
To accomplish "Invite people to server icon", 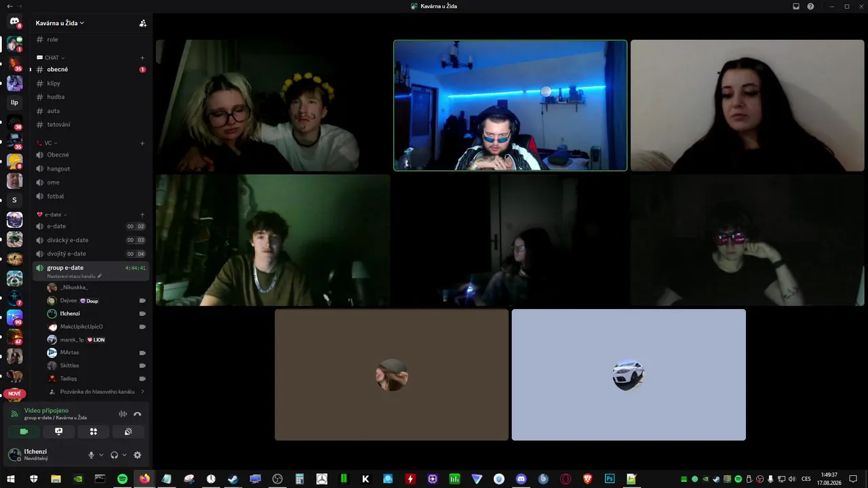I will click(x=142, y=23).
